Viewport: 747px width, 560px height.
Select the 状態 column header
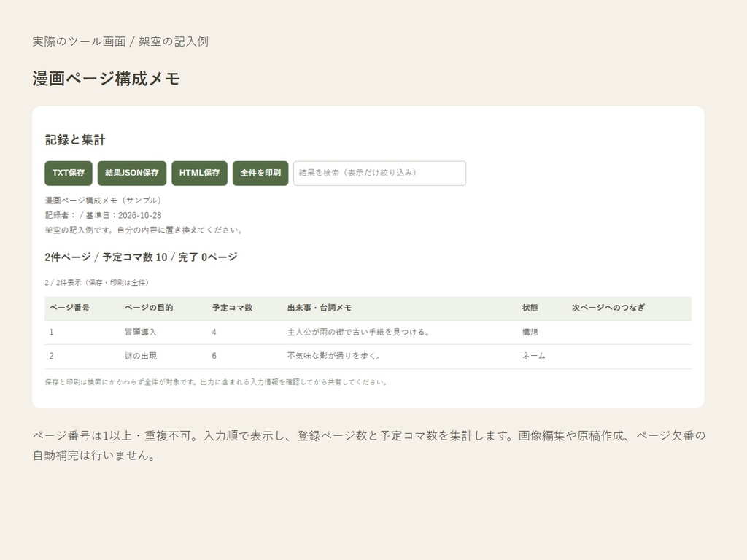530,308
